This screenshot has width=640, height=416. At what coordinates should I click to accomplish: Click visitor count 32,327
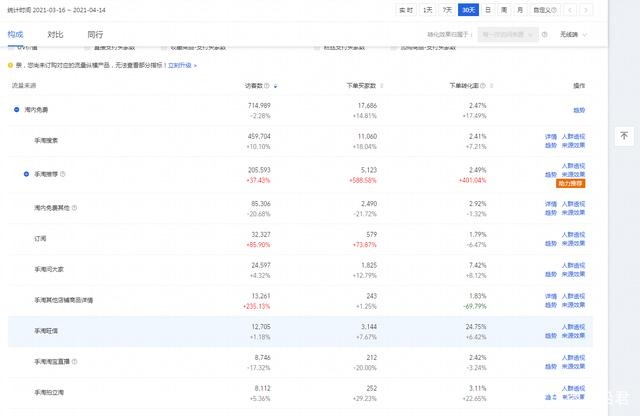pos(261,234)
